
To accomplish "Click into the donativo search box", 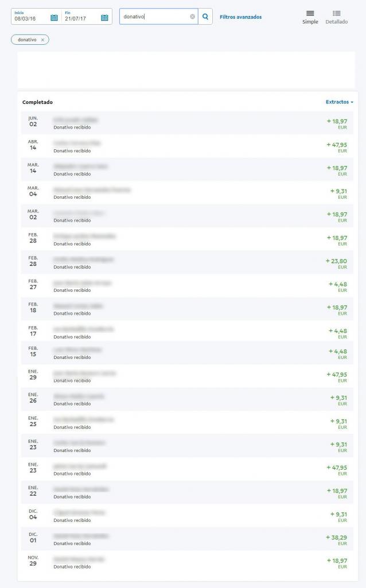I will pyautogui.click(x=155, y=17).
